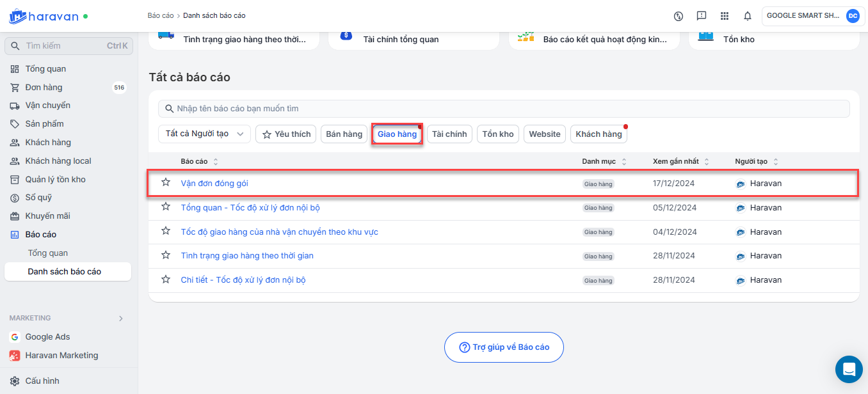Favorite the Vận đơn đóng gói report star

coord(166,182)
